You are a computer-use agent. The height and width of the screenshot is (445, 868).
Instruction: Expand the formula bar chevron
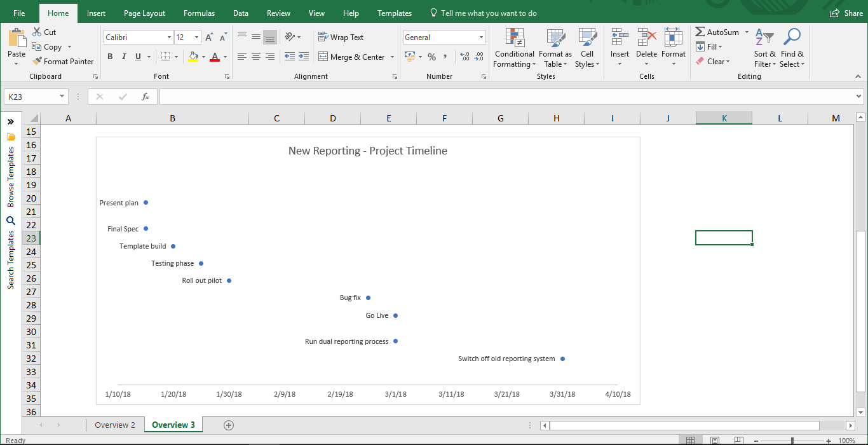coord(860,97)
